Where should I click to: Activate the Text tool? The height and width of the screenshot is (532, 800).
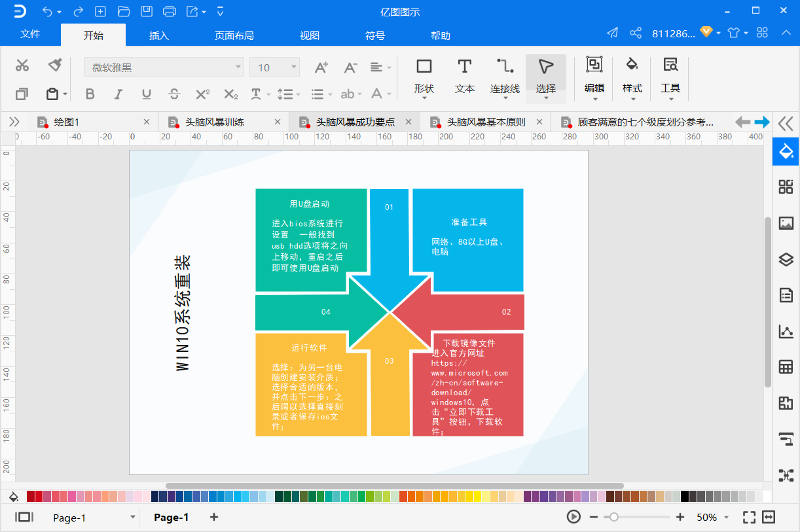coord(464,75)
